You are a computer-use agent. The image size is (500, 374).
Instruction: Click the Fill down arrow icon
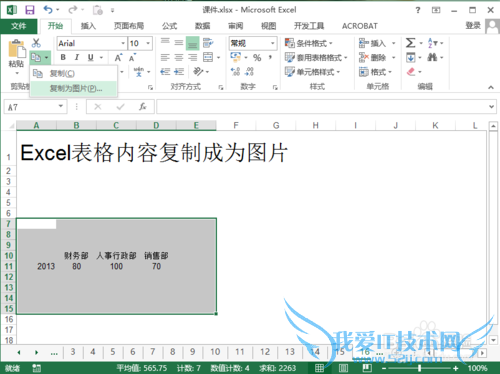point(410,58)
